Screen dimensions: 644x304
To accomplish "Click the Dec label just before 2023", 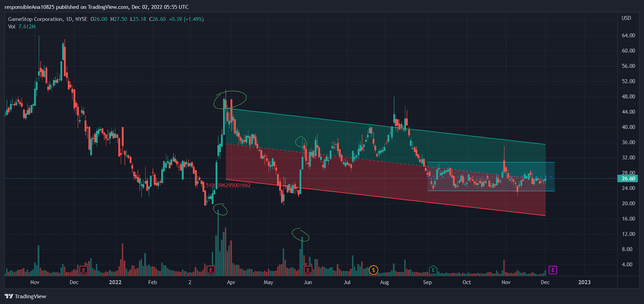I will pyautogui.click(x=545, y=282).
